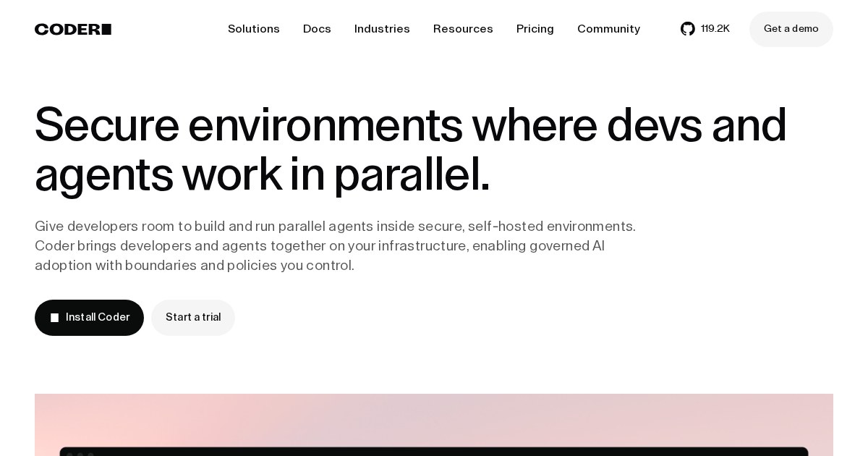This screenshot has width=868, height=456.
Task: Click the 119.2K GitHub stars count
Action: (715, 29)
